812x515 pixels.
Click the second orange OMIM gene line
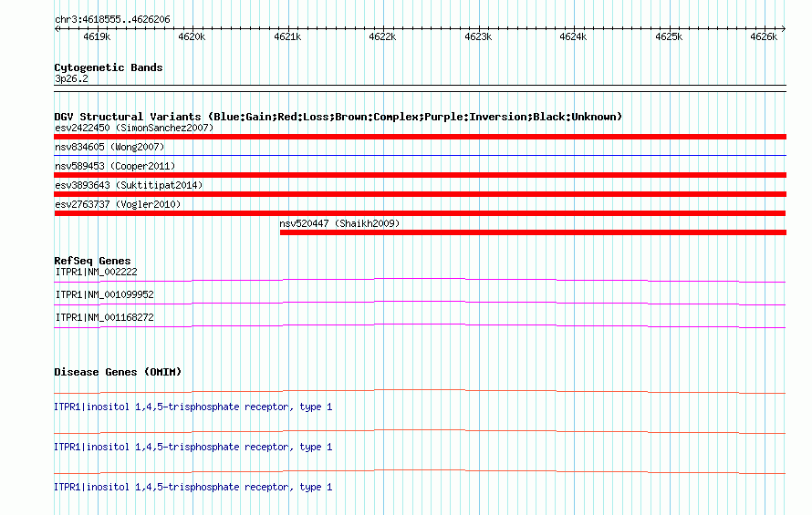(420, 432)
